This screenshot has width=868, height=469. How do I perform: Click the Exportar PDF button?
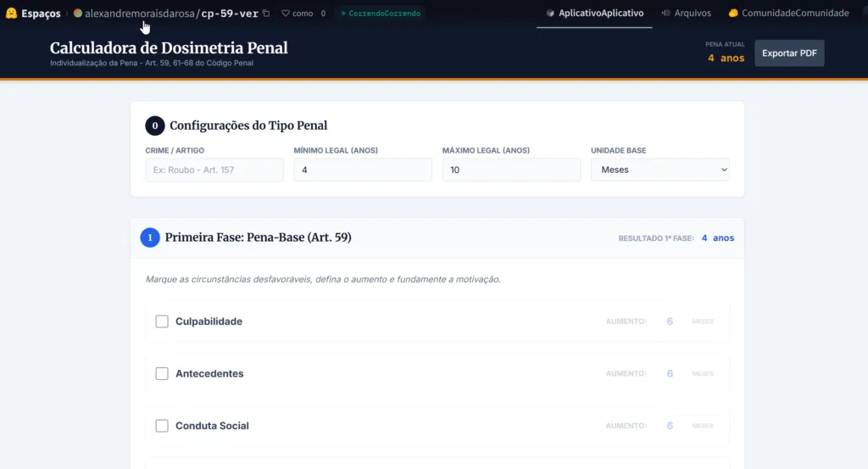pos(789,53)
